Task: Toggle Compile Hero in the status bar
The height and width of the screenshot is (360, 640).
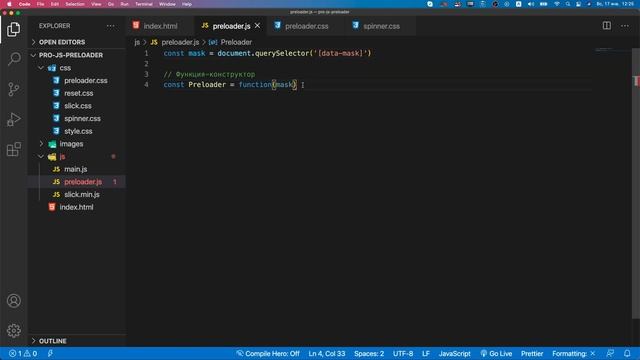Action: 268,353
